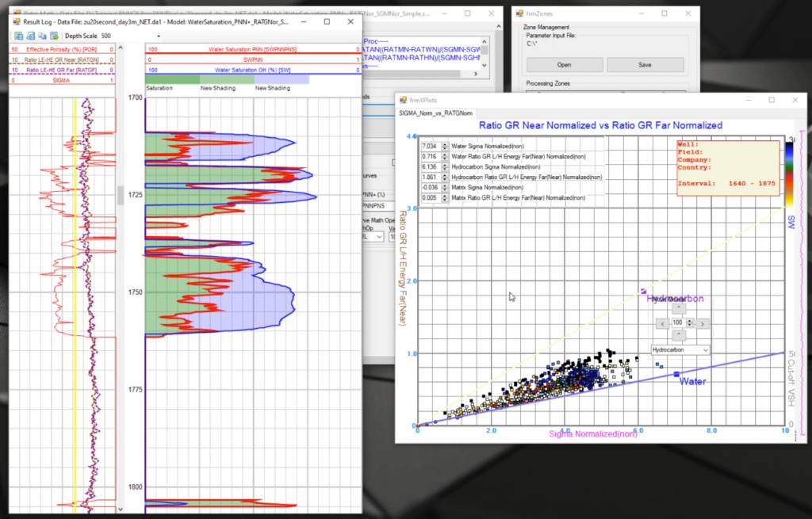
Task: Click the blue Water point marker
Action: tap(676, 373)
